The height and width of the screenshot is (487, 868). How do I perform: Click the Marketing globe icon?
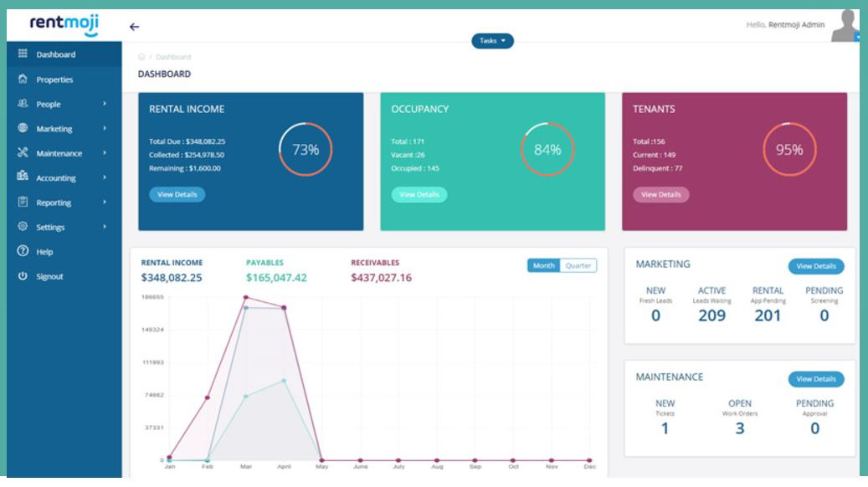tap(25, 129)
